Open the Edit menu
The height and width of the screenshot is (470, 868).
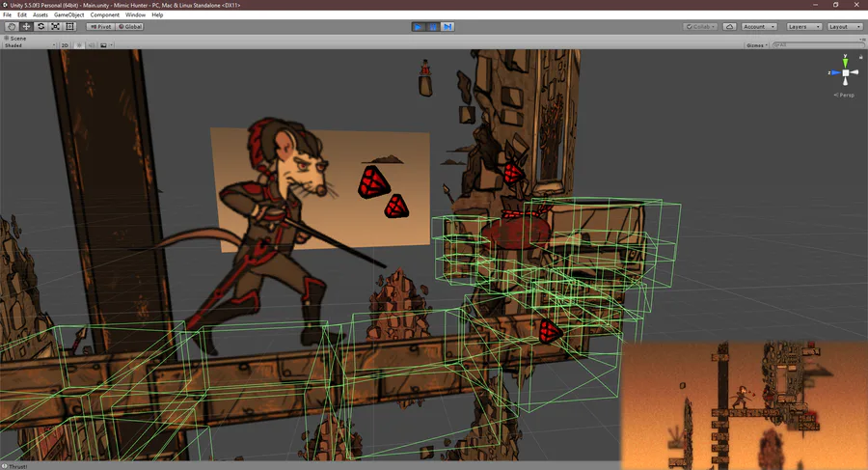pos(22,15)
